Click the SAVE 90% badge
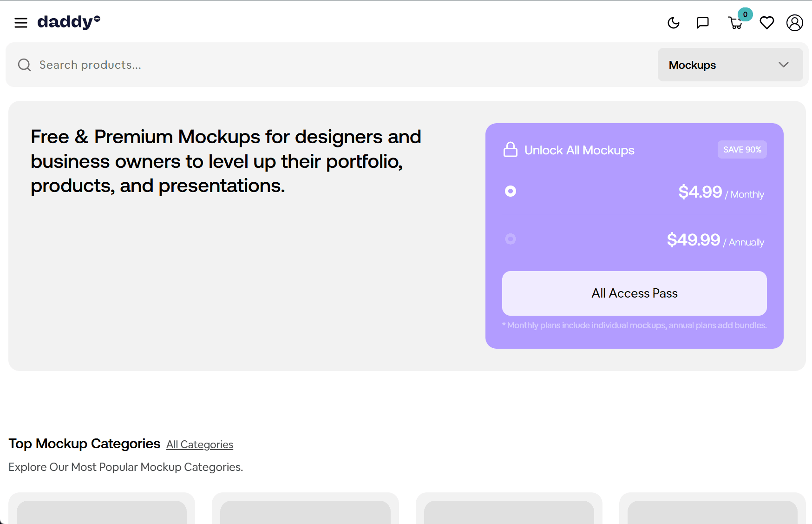The width and height of the screenshot is (812, 524). pos(742,150)
